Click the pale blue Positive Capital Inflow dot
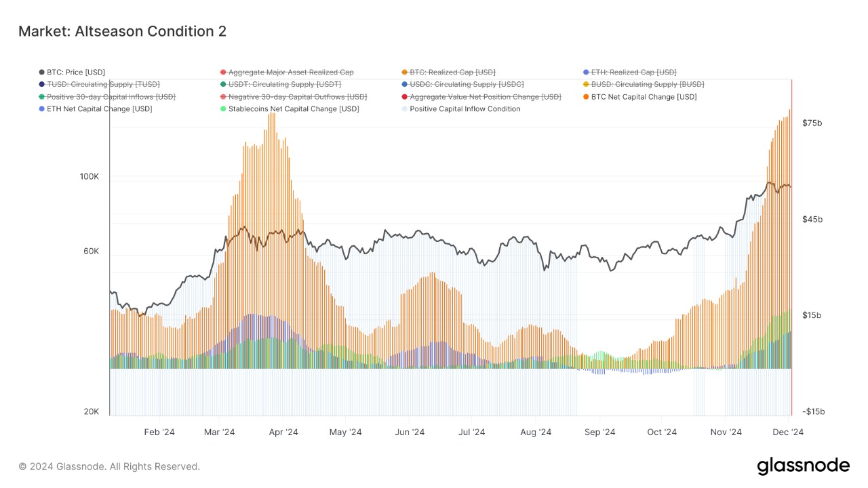 (x=405, y=108)
